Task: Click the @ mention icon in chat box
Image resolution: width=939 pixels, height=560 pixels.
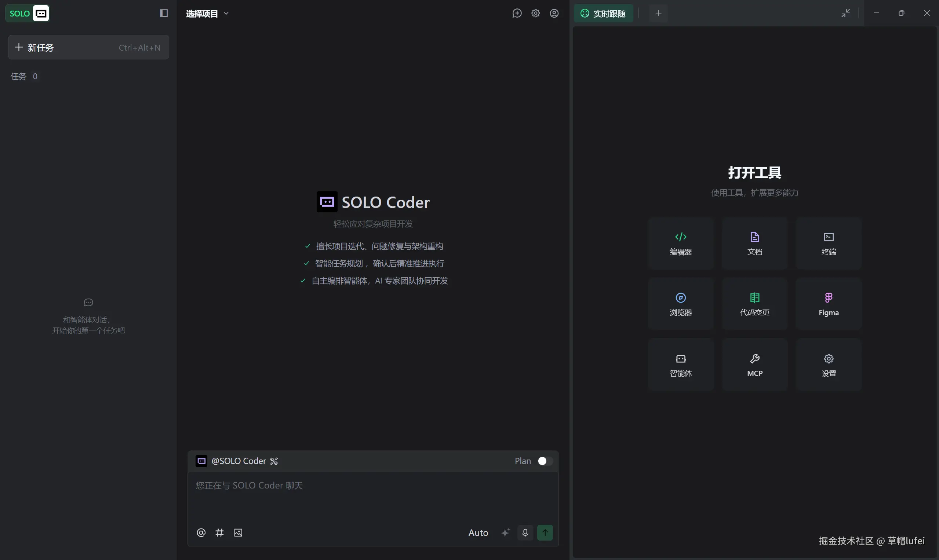Action: [x=201, y=532]
